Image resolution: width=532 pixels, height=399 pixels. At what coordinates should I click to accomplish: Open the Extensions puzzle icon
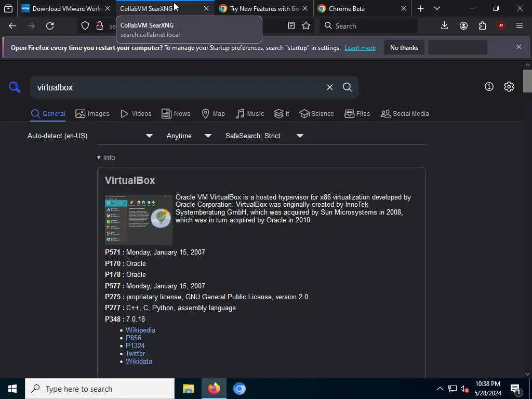(482, 26)
